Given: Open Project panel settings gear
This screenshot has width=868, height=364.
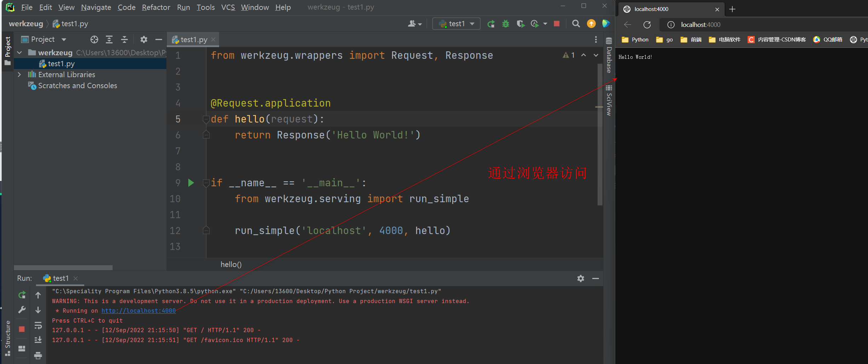Looking at the screenshot, I should click(143, 40).
